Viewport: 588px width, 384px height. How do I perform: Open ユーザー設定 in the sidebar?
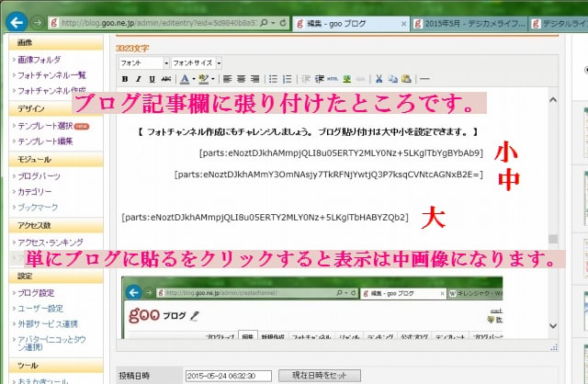coord(40,309)
